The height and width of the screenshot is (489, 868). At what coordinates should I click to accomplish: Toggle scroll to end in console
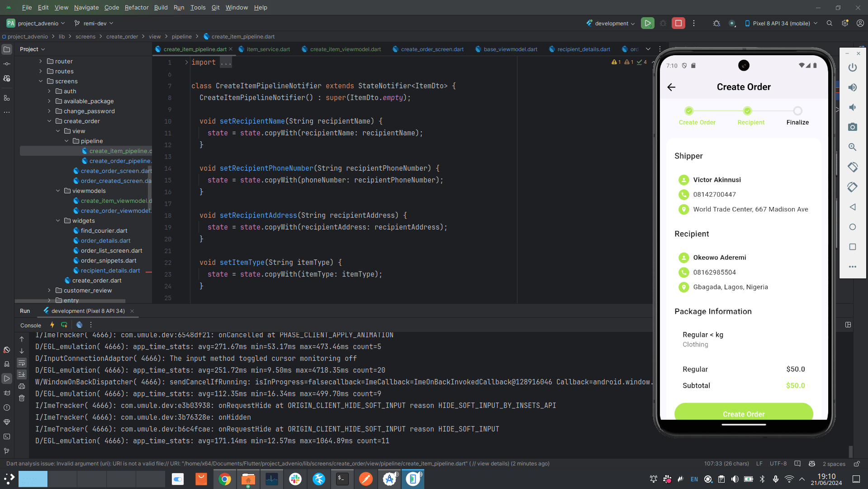pyautogui.click(x=22, y=374)
